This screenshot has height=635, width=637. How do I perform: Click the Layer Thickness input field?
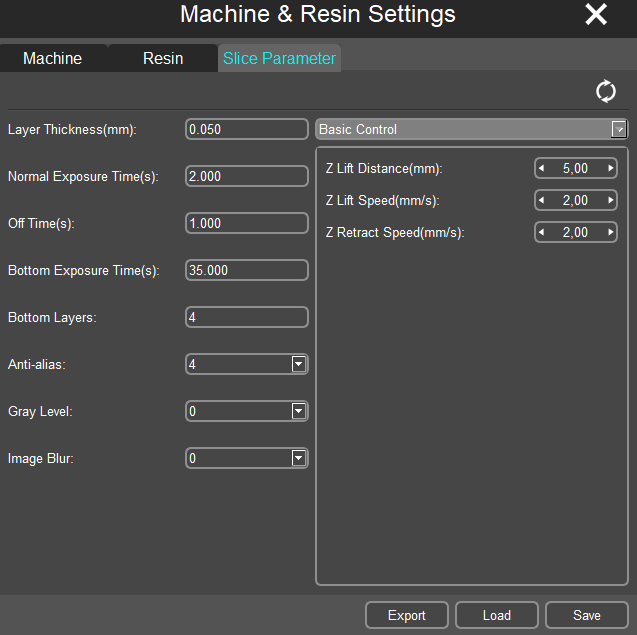246,129
